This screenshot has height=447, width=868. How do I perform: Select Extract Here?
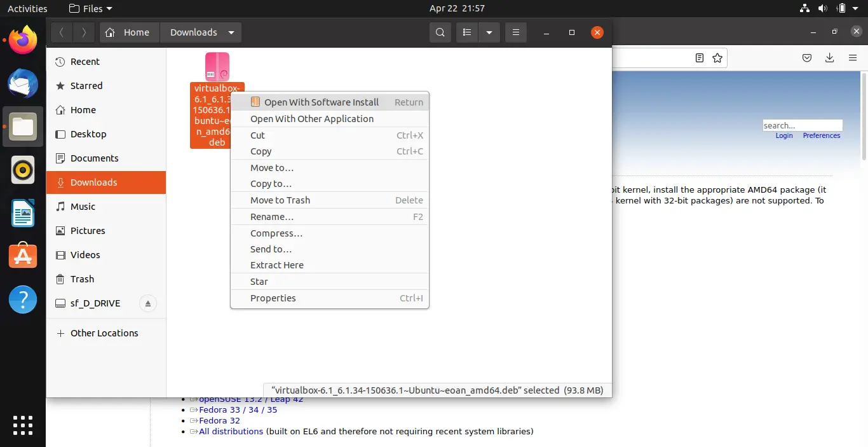(330, 265)
